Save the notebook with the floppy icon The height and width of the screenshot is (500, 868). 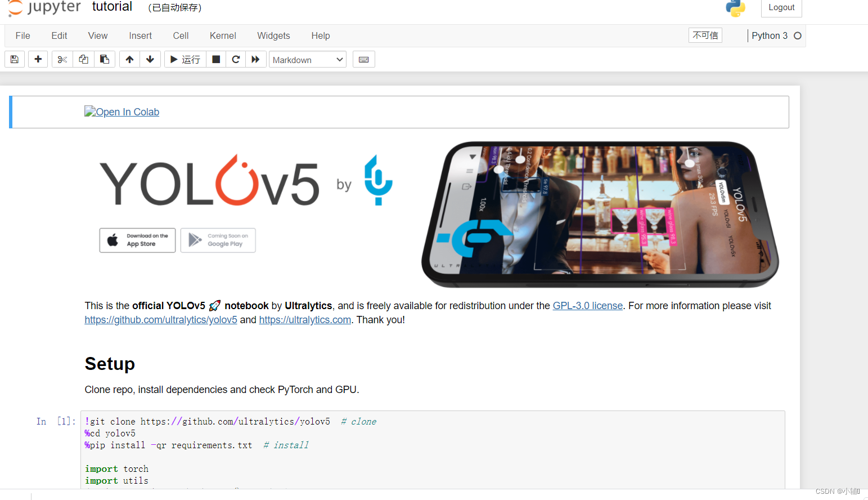click(x=15, y=59)
